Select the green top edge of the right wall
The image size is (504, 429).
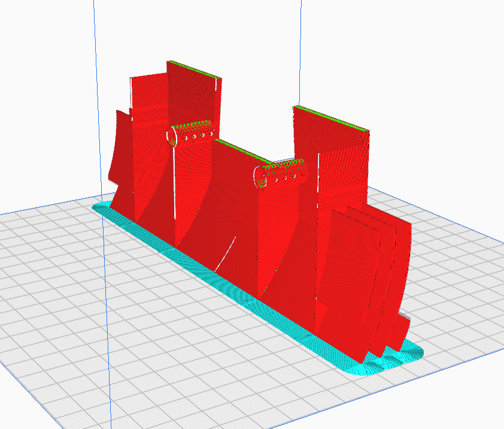(x=332, y=119)
